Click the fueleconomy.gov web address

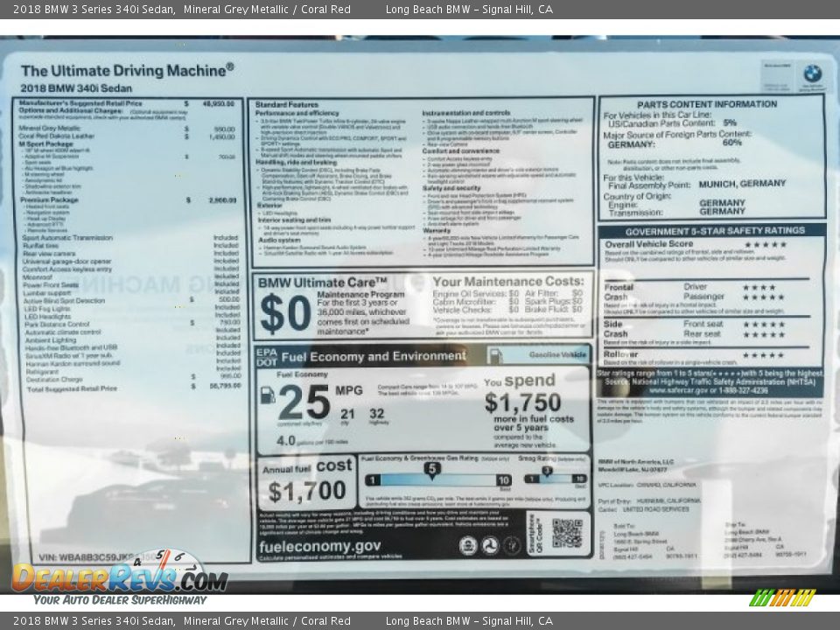pyautogui.click(x=319, y=546)
